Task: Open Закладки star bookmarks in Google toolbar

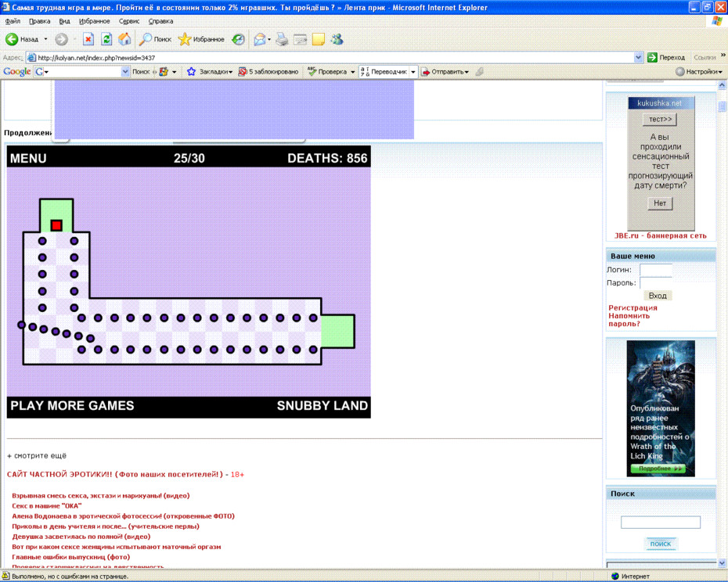Action: click(209, 71)
